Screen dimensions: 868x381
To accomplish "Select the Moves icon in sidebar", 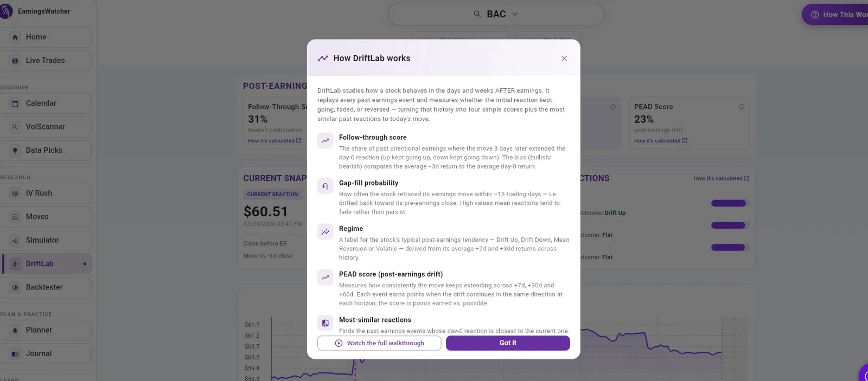I will [x=15, y=217].
